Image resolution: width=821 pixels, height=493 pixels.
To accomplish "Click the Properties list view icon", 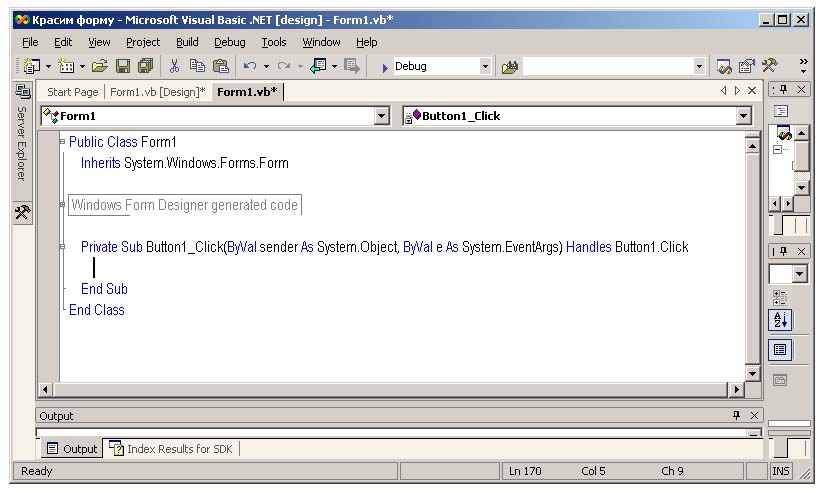I will [780, 350].
